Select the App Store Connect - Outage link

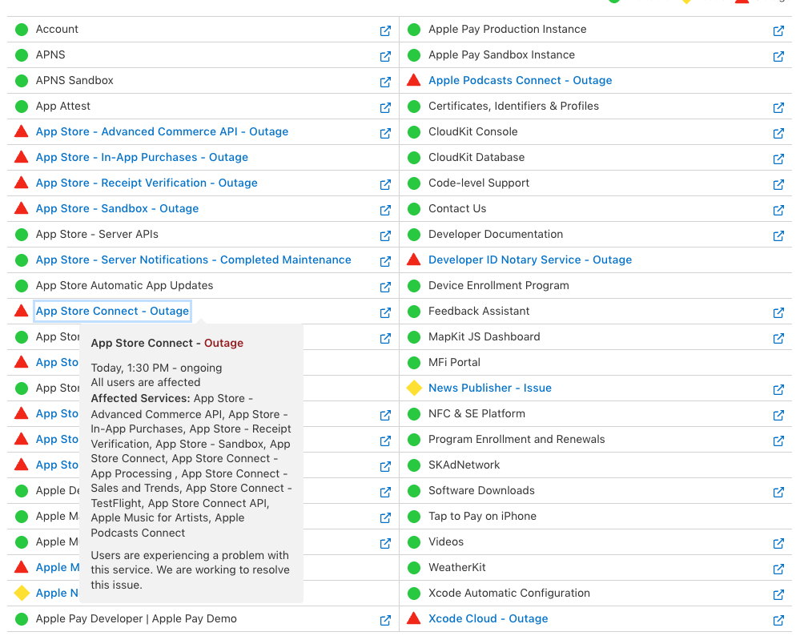pyautogui.click(x=112, y=311)
